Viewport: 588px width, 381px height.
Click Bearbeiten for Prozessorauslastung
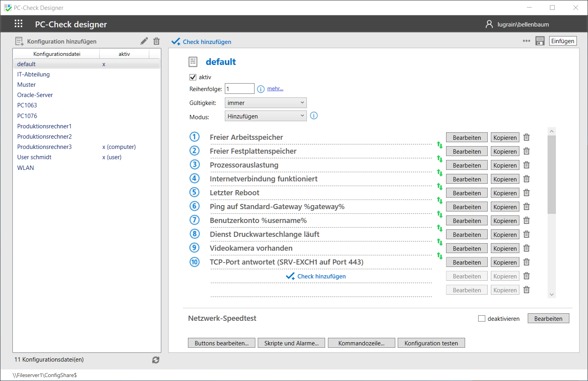(x=466, y=166)
